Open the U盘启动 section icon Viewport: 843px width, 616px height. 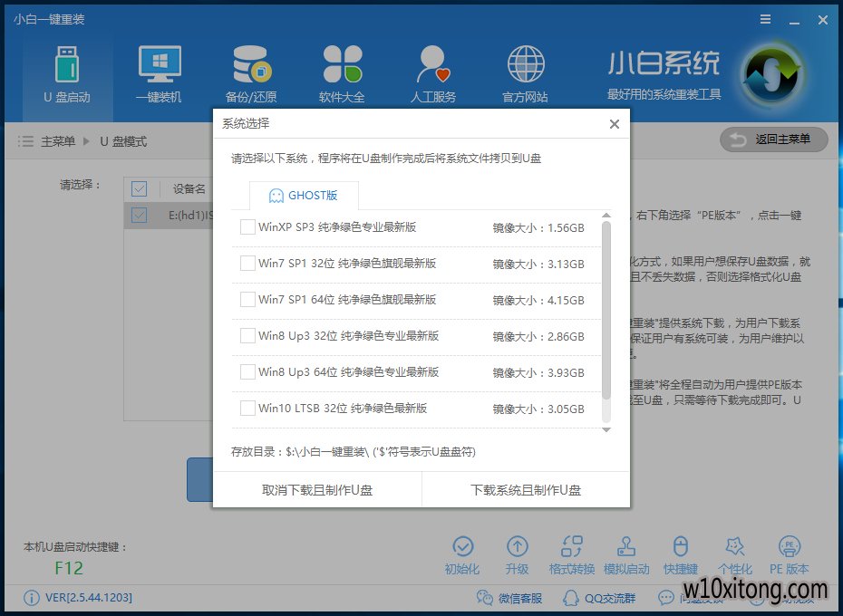67,64
